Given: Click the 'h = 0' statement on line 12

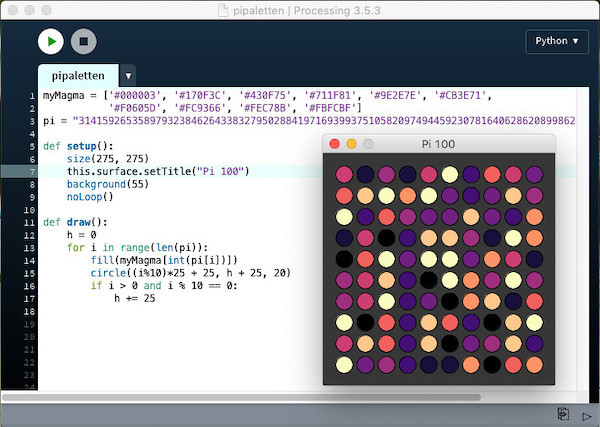Looking at the screenshot, I should pos(82,235).
